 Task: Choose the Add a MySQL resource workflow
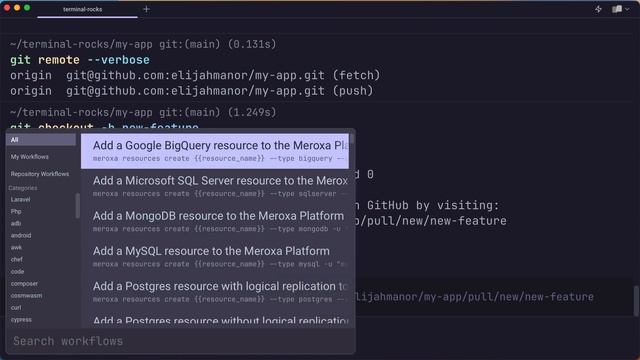point(215,257)
